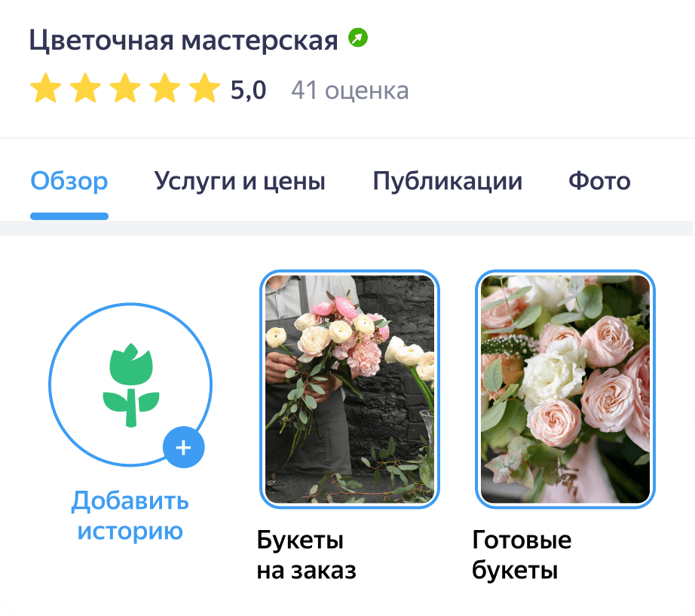Viewport: 695px width, 616px height.
Task: Switch to the Фото tab
Action: (x=599, y=181)
